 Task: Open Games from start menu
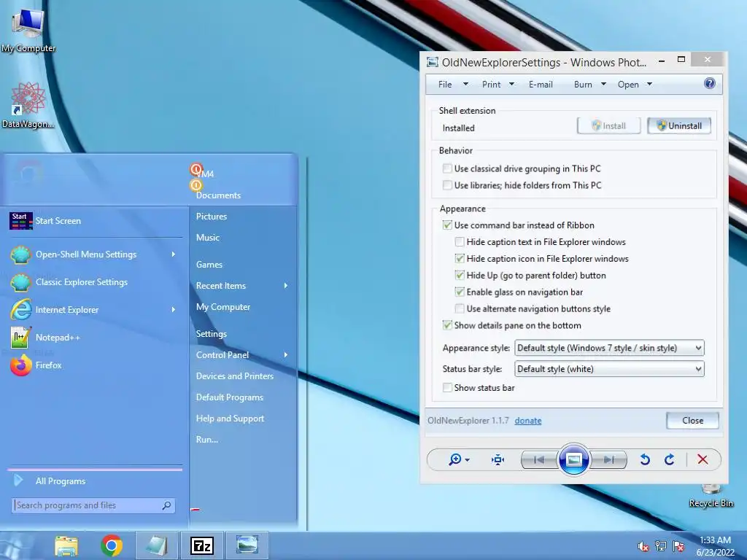coord(209,264)
